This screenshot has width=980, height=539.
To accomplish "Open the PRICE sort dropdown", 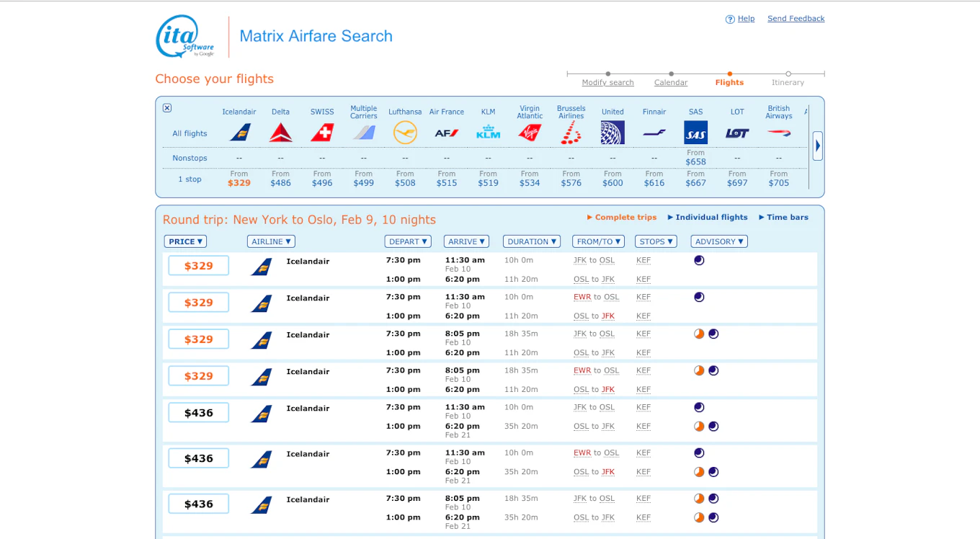I will click(x=186, y=241).
